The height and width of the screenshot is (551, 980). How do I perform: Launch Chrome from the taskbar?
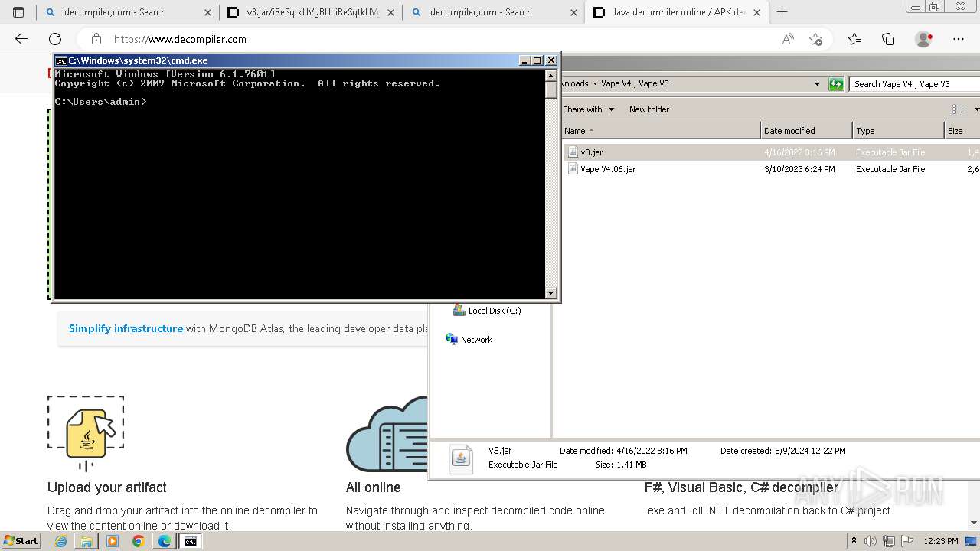point(139,541)
